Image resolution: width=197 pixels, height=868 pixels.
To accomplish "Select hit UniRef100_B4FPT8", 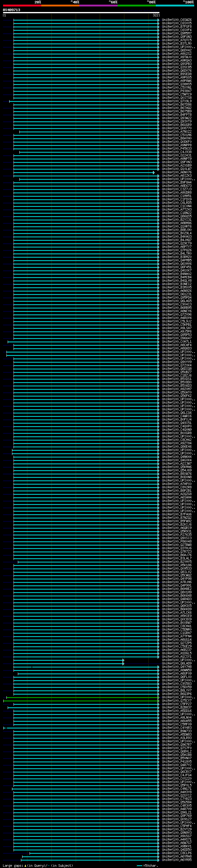I will 176,115.
